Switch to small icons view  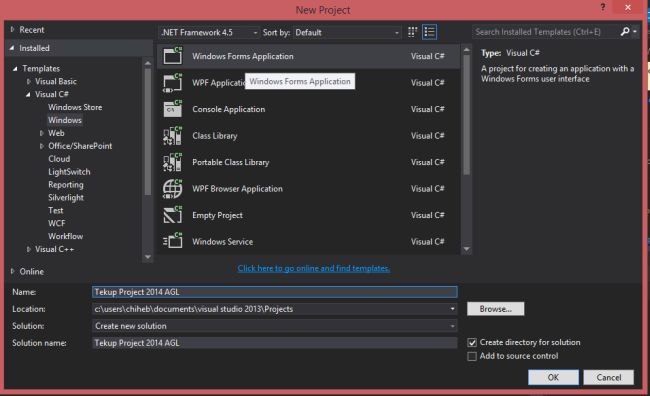pyautogui.click(x=412, y=32)
